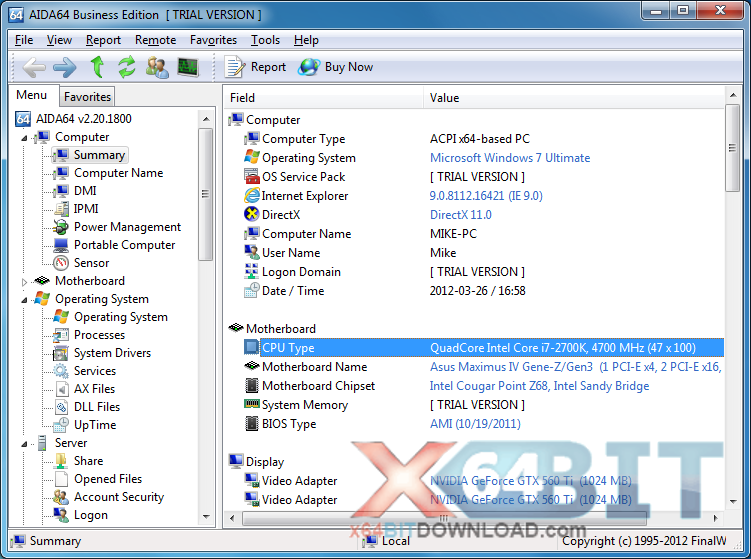751x559 pixels.
Task: Click the Motherboard chip icon in tree
Action: tap(42, 281)
